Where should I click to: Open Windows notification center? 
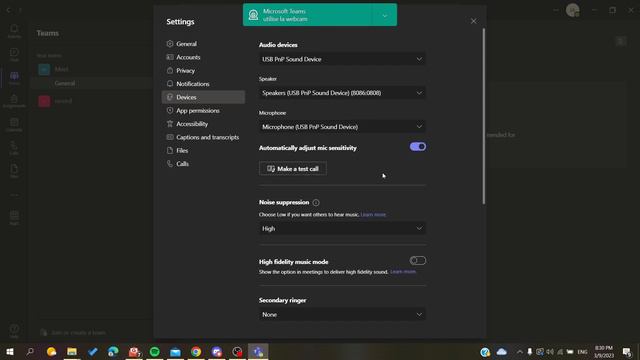click(x=627, y=351)
